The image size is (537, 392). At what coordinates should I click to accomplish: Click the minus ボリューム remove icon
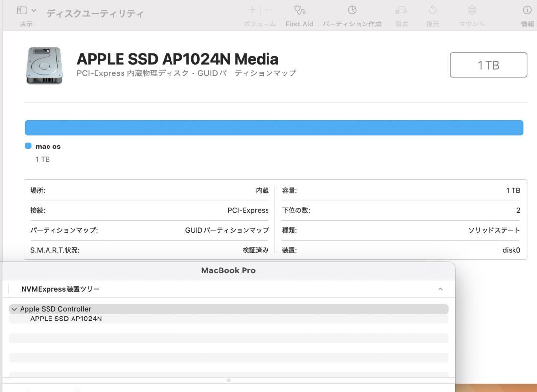click(x=268, y=10)
